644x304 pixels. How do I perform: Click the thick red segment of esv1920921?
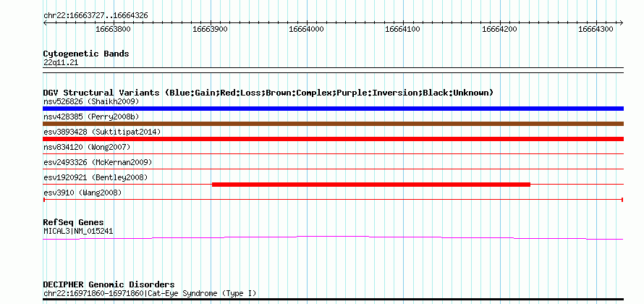371,185
